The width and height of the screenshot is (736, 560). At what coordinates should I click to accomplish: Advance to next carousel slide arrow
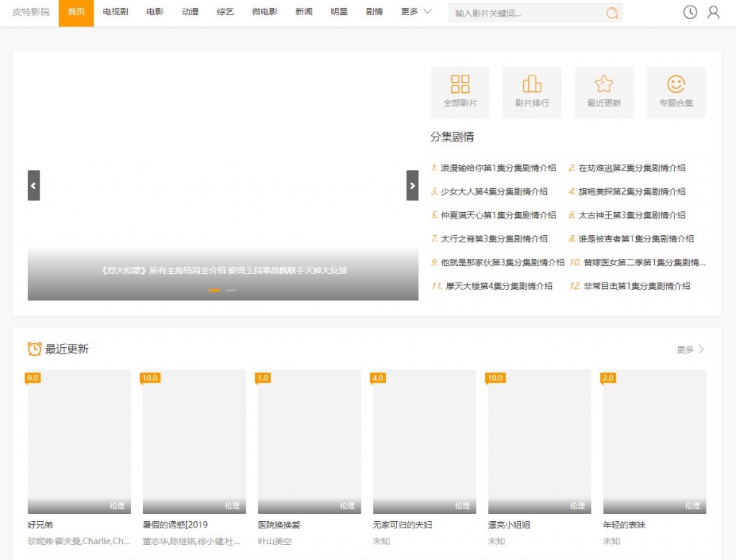click(x=412, y=185)
